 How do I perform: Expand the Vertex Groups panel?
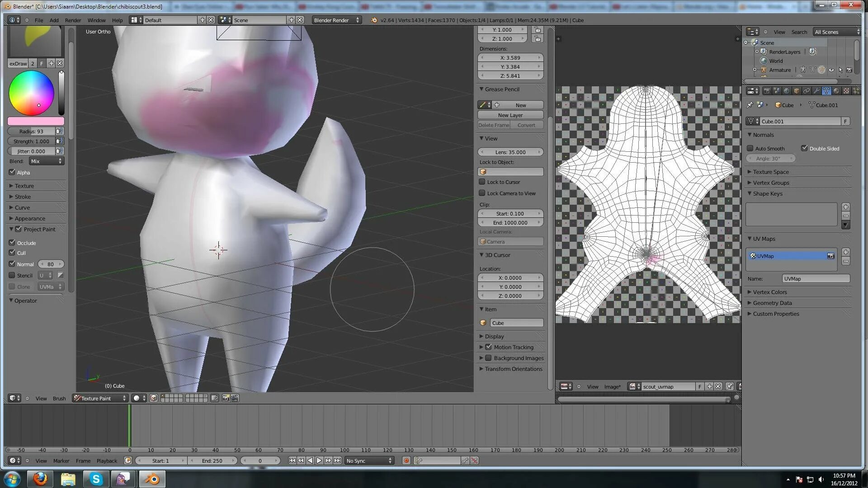click(x=771, y=183)
